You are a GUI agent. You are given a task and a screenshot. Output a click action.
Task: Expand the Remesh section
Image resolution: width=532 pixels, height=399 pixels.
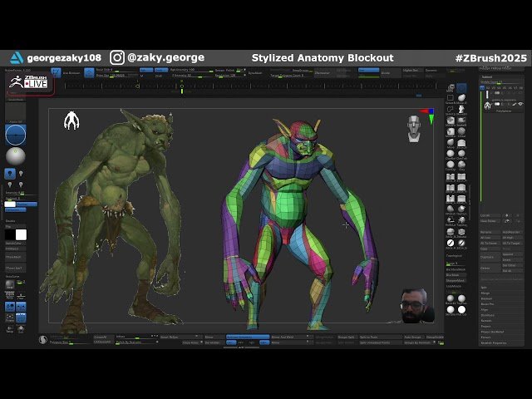pos(486,321)
